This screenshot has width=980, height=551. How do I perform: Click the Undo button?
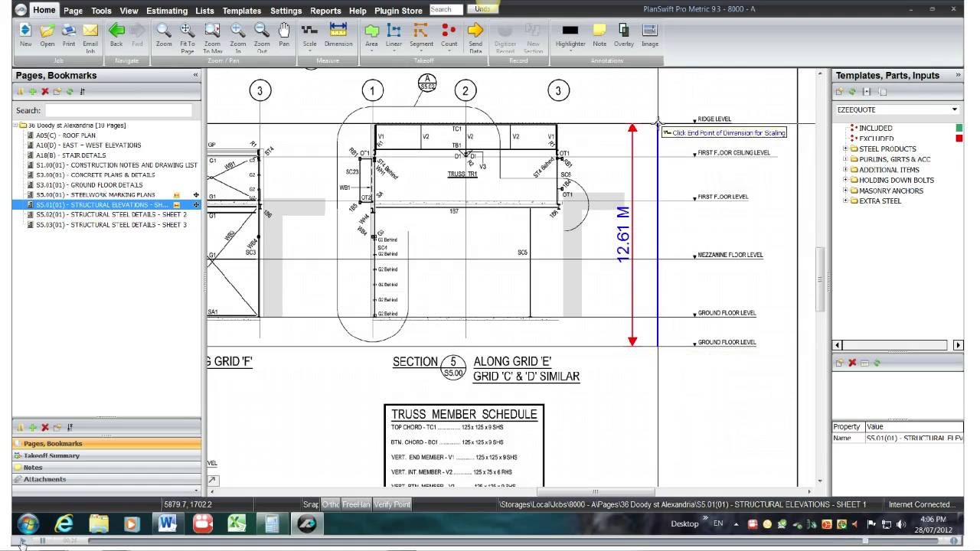pos(482,8)
